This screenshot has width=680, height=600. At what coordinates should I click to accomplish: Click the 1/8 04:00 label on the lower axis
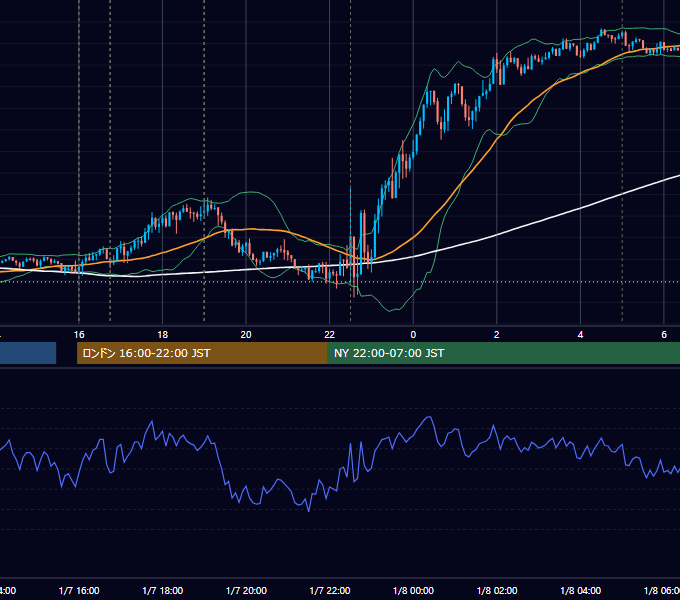point(581,590)
